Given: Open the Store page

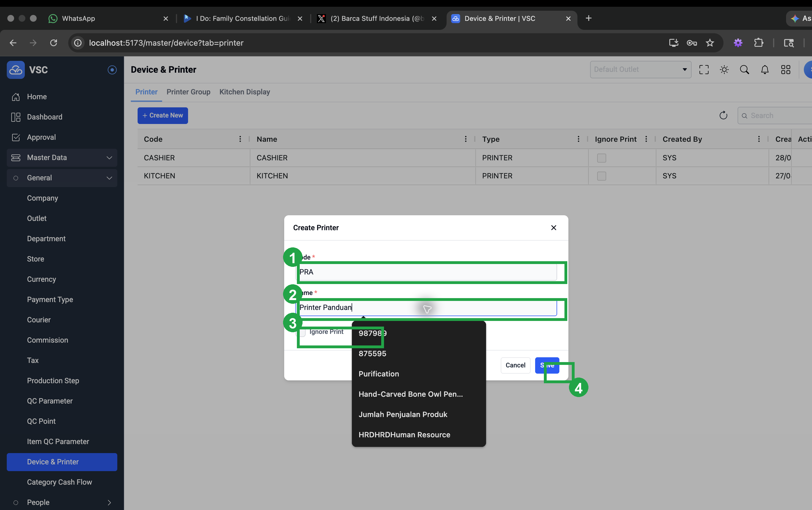Looking at the screenshot, I should coord(36,259).
